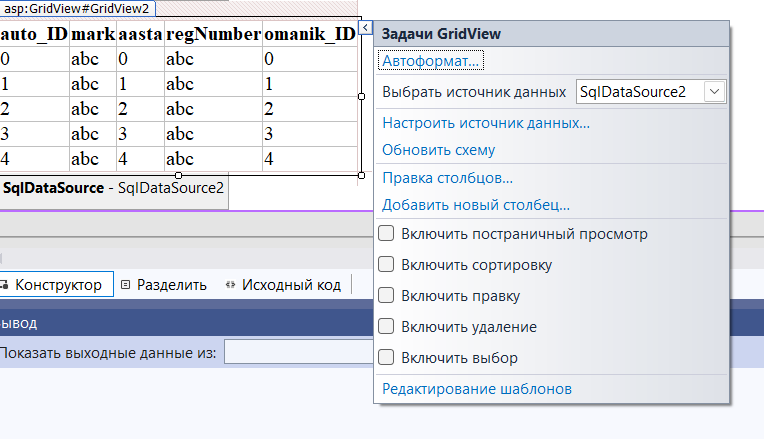
Task: Check Включить правку option
Action: pyautogui.click(x=386, y=295)
